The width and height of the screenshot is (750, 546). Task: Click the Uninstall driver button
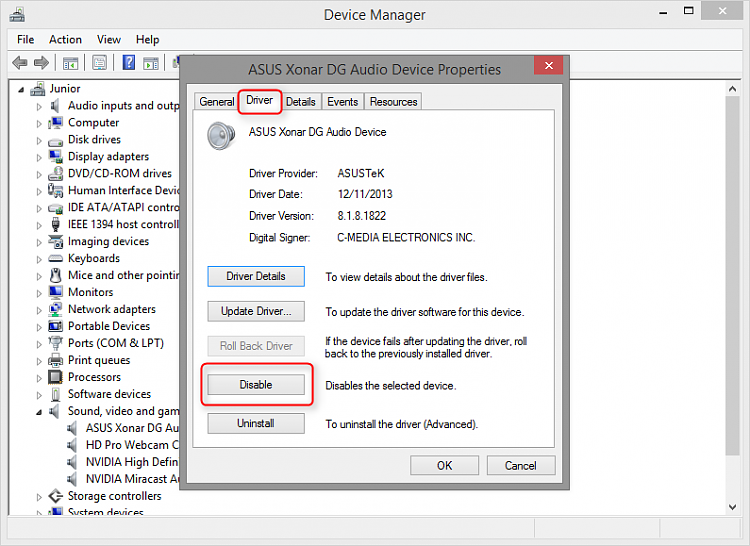[x=256, y=424]
